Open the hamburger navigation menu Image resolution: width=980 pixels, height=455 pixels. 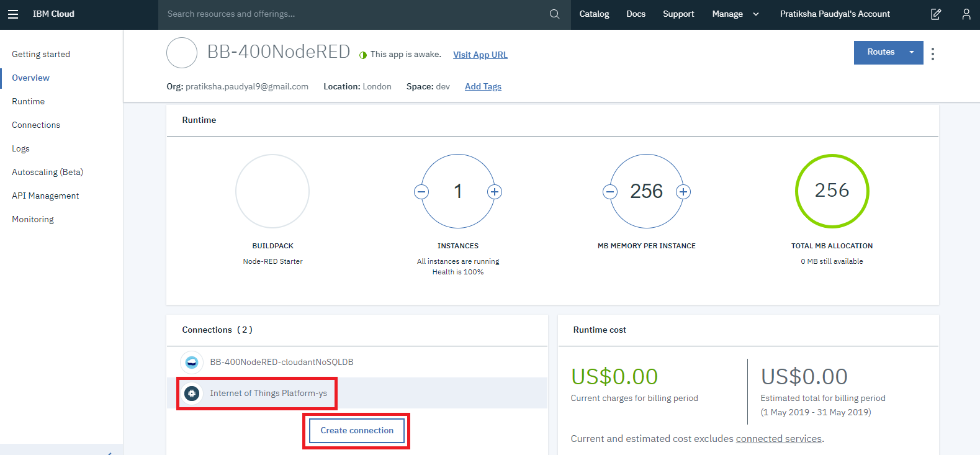point(13,14)
